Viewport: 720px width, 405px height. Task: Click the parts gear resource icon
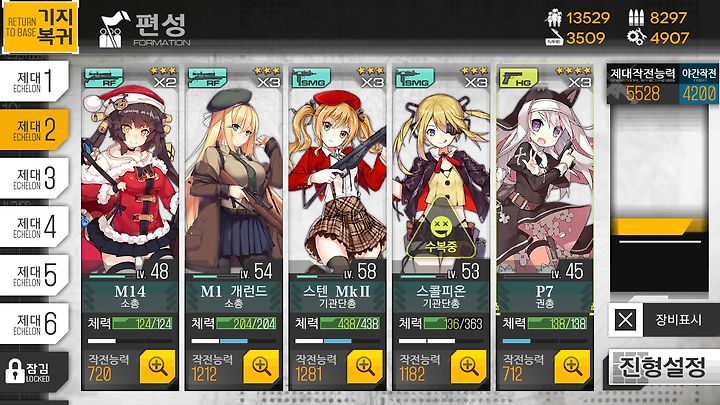point(636,37)
